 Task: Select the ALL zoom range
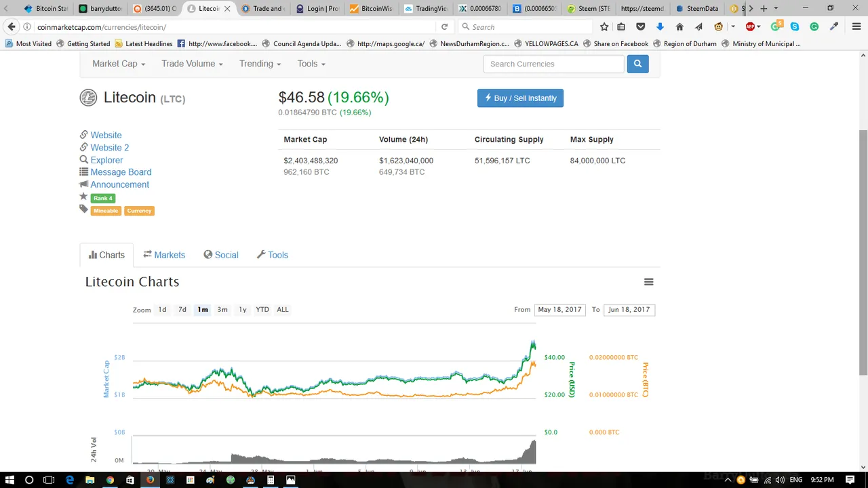(283, 310)
